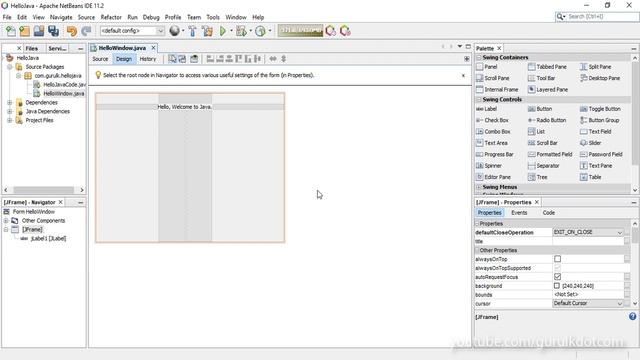This screenshot has width=640, height=360.
Task: Click the background property ellipsis button
Action: 627,286
